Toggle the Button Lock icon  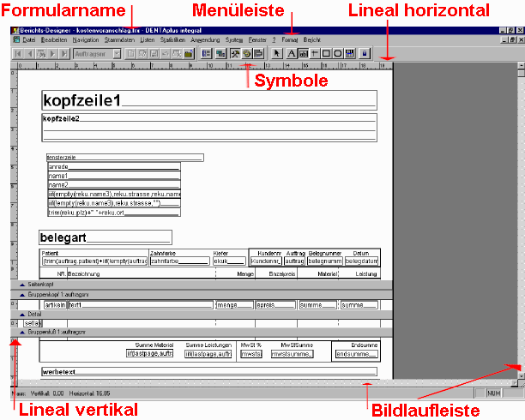(365, 53)
